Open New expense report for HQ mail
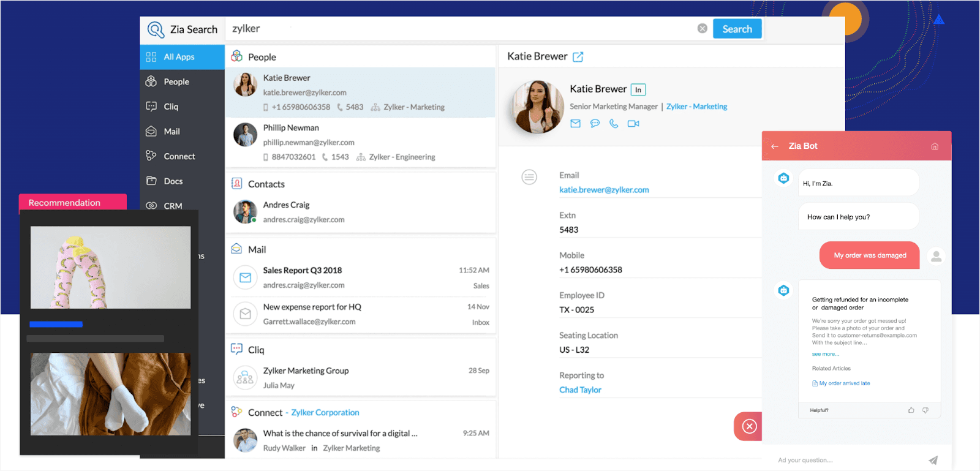The image size is (980, 471). coord(360,314)
